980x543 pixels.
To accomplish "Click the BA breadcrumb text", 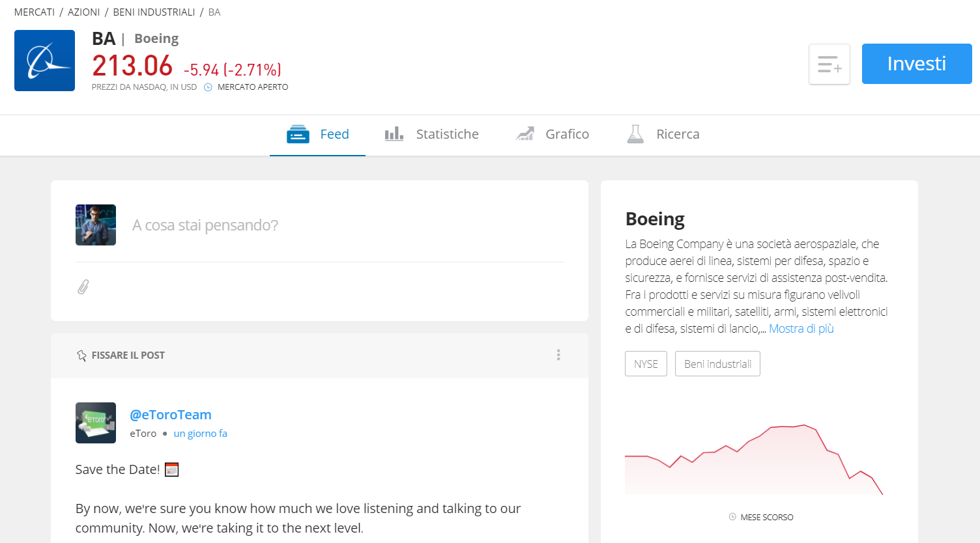I will pyautogui.click(x=214, y=12).
